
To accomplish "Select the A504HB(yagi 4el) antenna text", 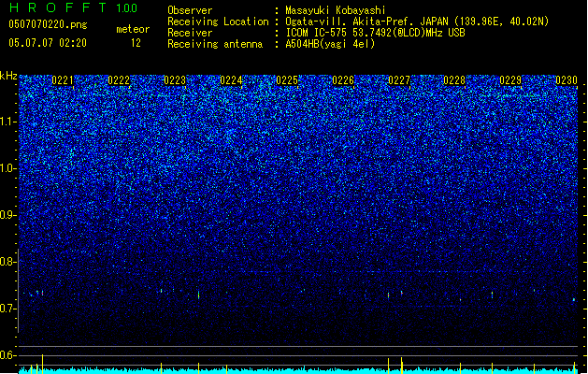I will click(330, 44).
